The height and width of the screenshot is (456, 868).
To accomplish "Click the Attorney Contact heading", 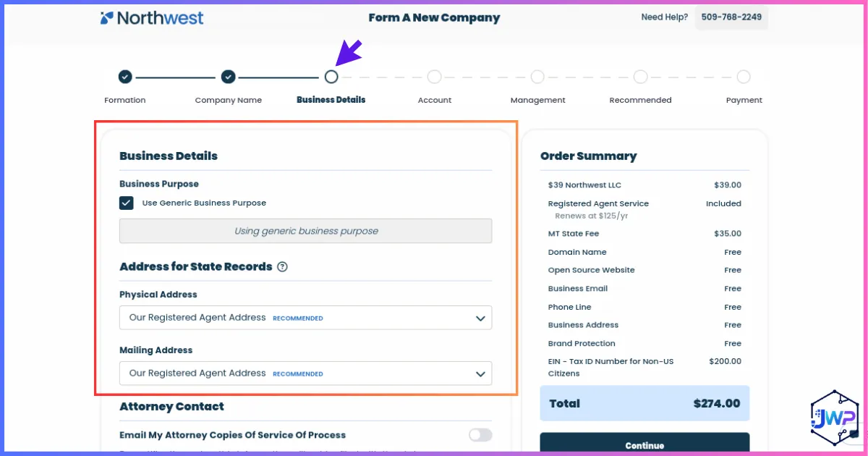I will pyautogui.click(x=171, y=406).
